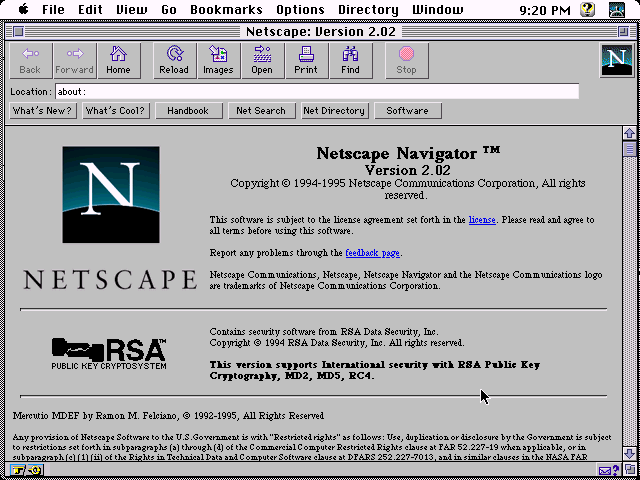Image resolution: width=640 pixels, height=480 pixels.
Task: Open the Handbook directory button
Action: tap(189, 111)
